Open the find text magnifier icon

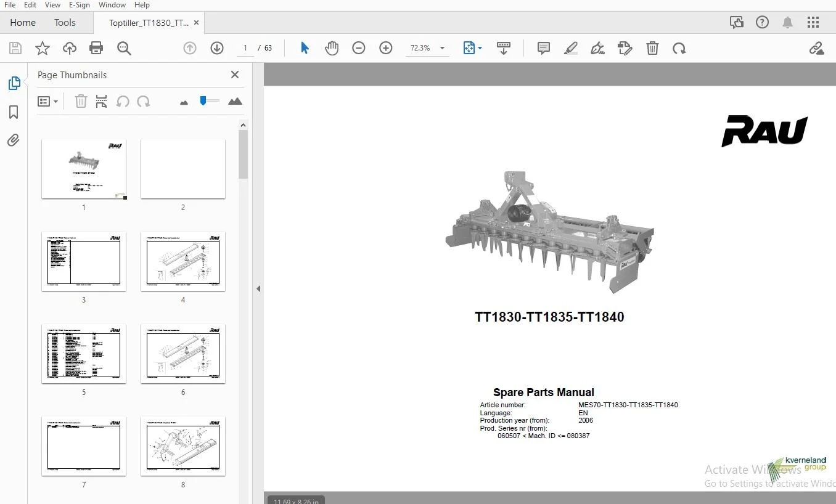pos(124,48)
